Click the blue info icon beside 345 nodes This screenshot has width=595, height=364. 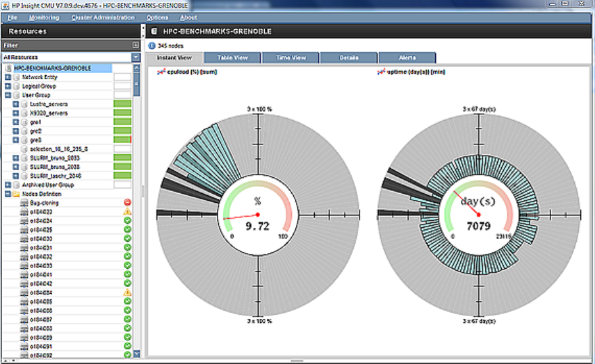[152, 45]
